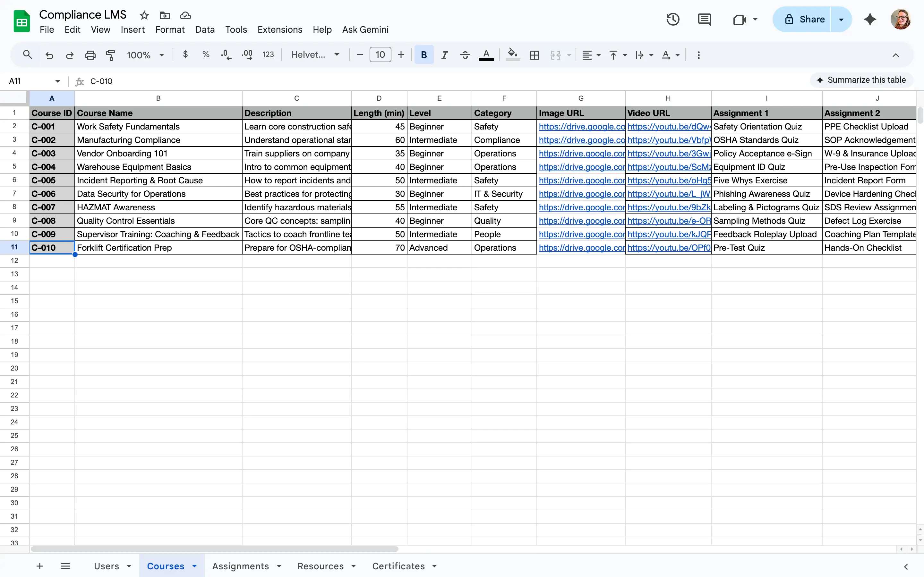Click Summarize this table button
Viewport: 924px width, 577px height.
861,80
